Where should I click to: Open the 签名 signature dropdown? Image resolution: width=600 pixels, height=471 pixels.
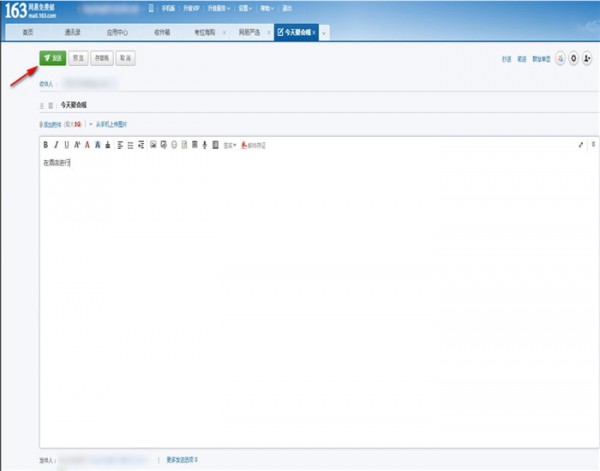(x=230, y=145)
